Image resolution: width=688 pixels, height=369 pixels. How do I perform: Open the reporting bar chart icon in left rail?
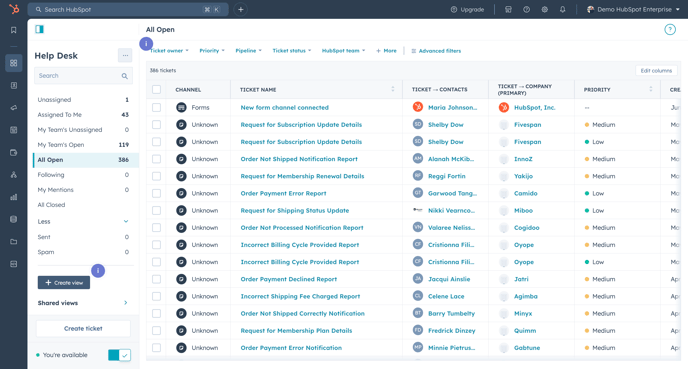pyautogui.click(x=14, y=197)
